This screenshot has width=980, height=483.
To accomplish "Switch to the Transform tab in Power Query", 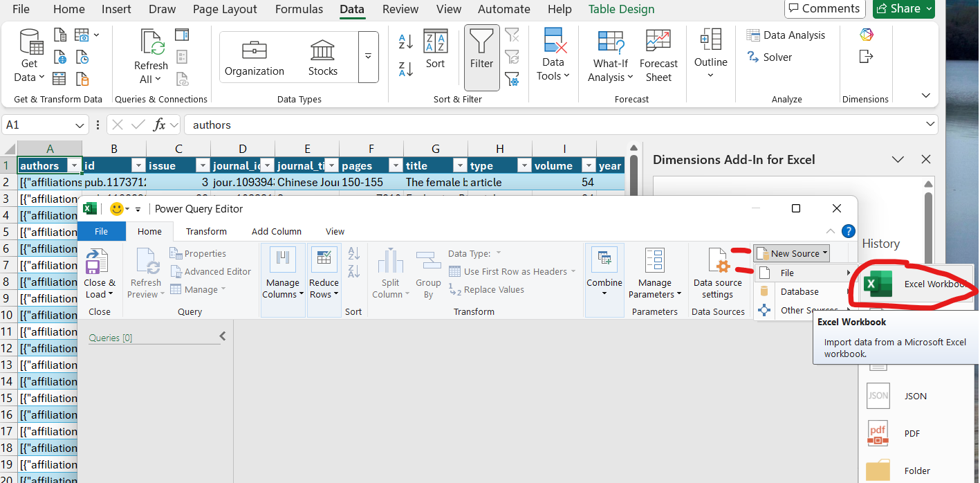I will pos(206,230).
